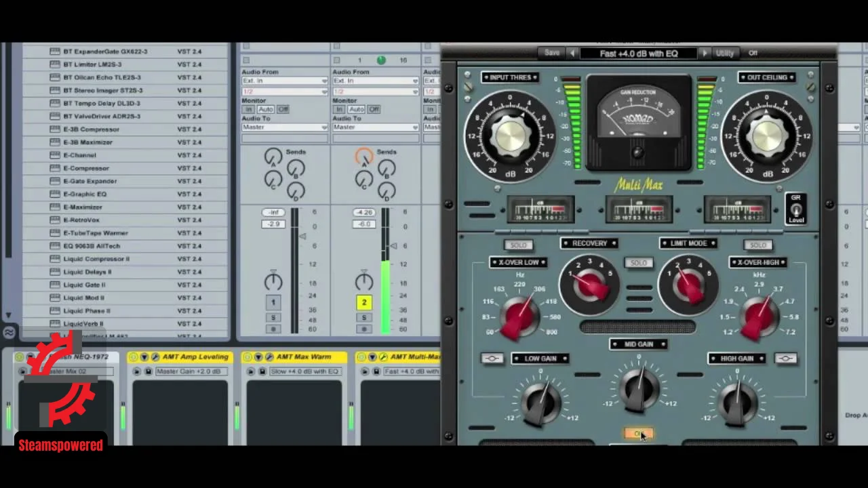
Task: Toggle track activator button 2
Action: [x=364, y=303]
